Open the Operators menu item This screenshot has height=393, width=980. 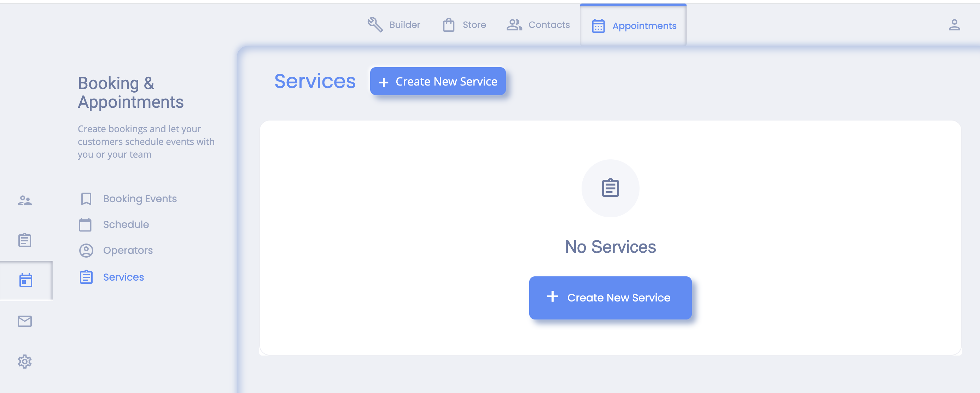tap(128, 250)
